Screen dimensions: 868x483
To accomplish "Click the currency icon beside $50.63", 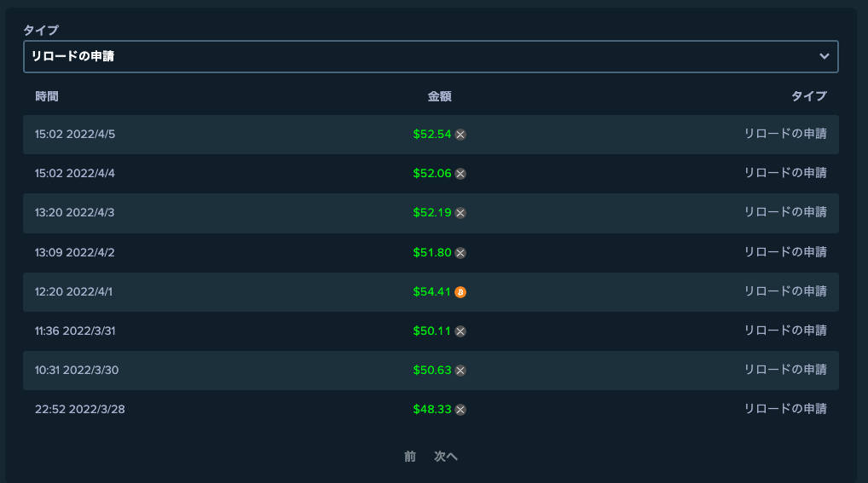I will pyautogui.click(x=460, y=371).
